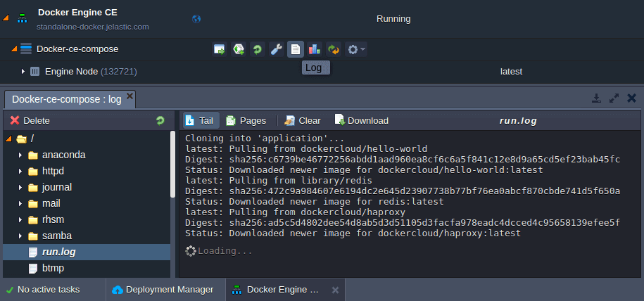Image resolution: width=644 pixels, height=301 pixels.
Task: Switch log view to Pages mode
Action: 246,120
